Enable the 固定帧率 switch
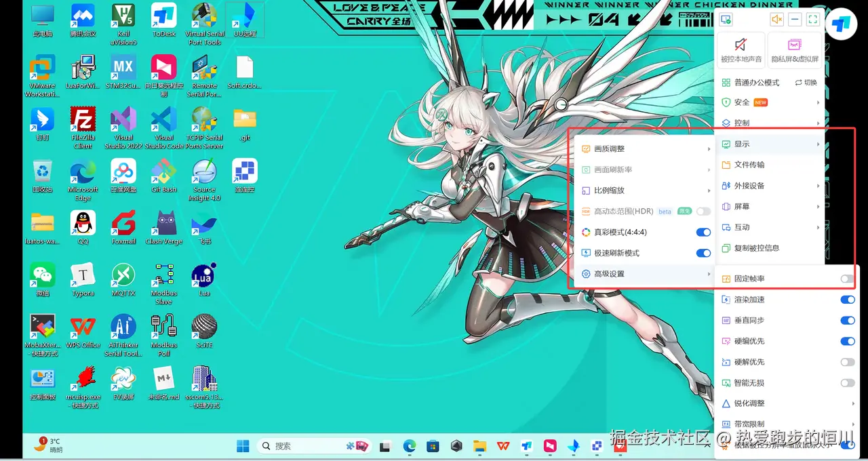The width and height of the screenshot is (868, 461). click(847, 279)
